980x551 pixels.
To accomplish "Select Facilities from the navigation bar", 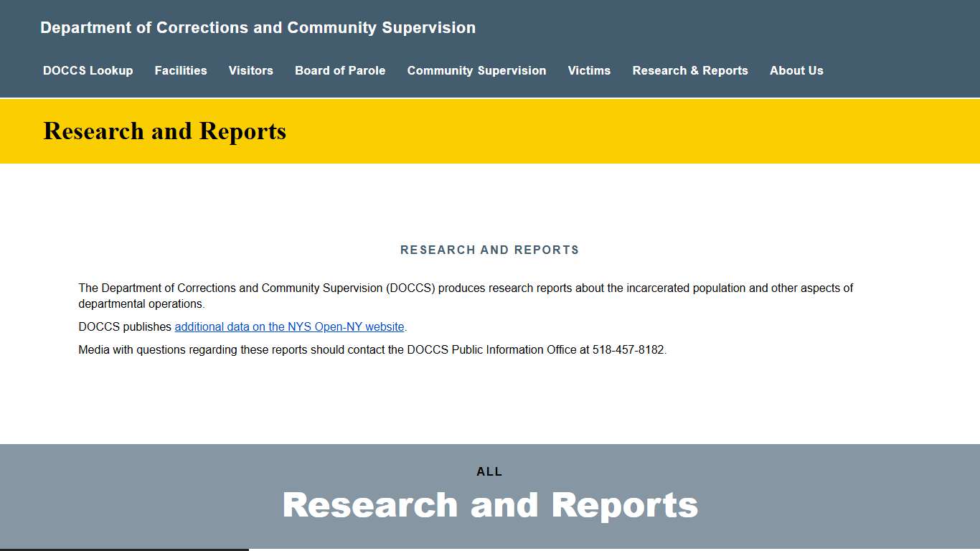I will pyautogui.click(x=180, y=70).
